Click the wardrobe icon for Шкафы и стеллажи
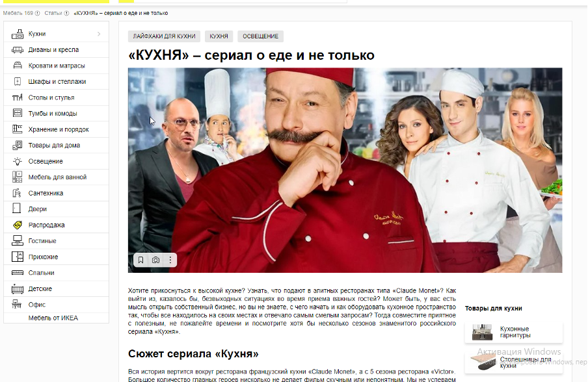The width and height of the screenshot is (588, 382). click(x=18, y=82)
